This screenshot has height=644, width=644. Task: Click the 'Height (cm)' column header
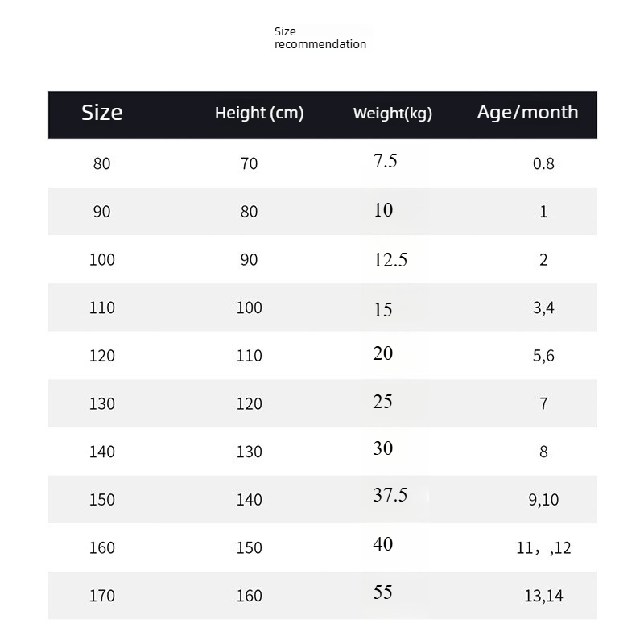pos(259,114)
